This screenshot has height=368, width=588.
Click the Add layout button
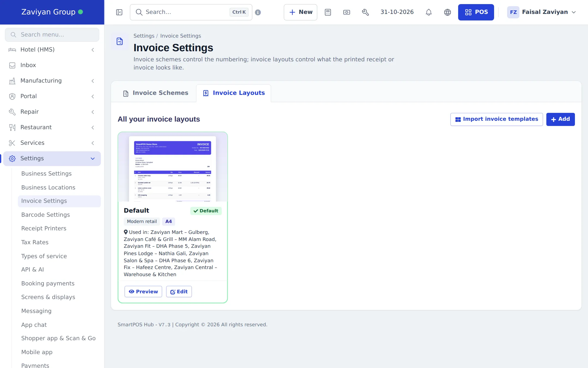pos(561,119)
